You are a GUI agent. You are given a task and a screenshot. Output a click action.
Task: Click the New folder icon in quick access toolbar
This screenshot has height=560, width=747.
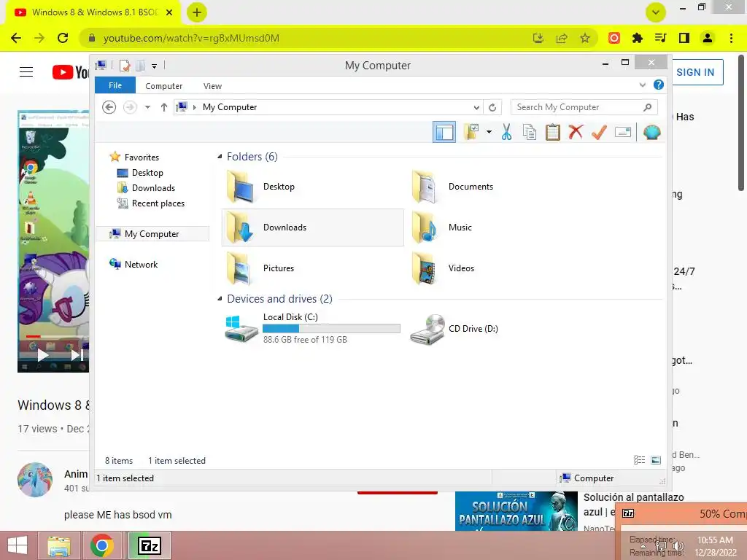point(141,66)
